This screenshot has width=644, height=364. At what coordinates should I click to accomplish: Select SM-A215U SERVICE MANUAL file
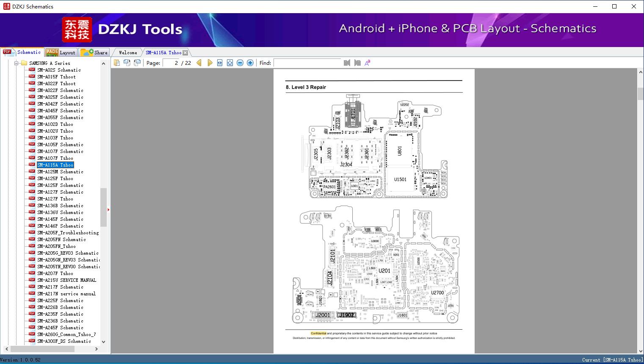tap(66, 280)
